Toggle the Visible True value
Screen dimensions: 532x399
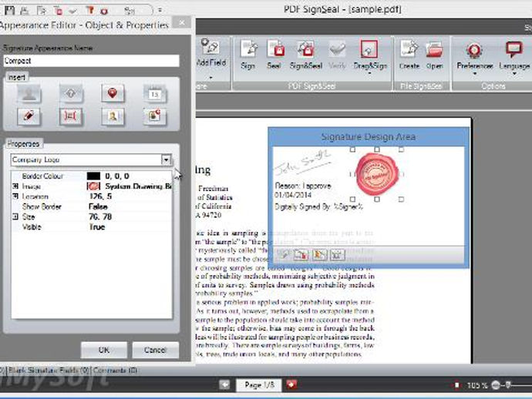(96, 226)
